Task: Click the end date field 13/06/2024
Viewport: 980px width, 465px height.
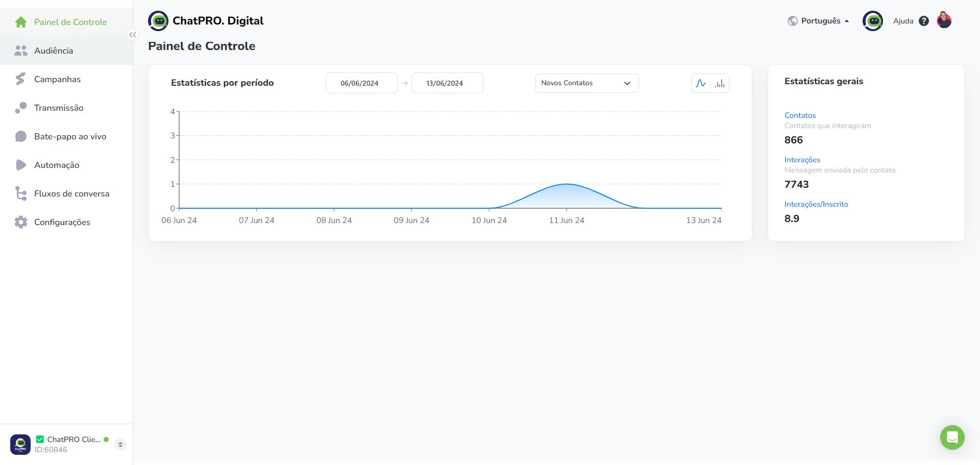Action: pyautogui.click(x=447, y=83)
